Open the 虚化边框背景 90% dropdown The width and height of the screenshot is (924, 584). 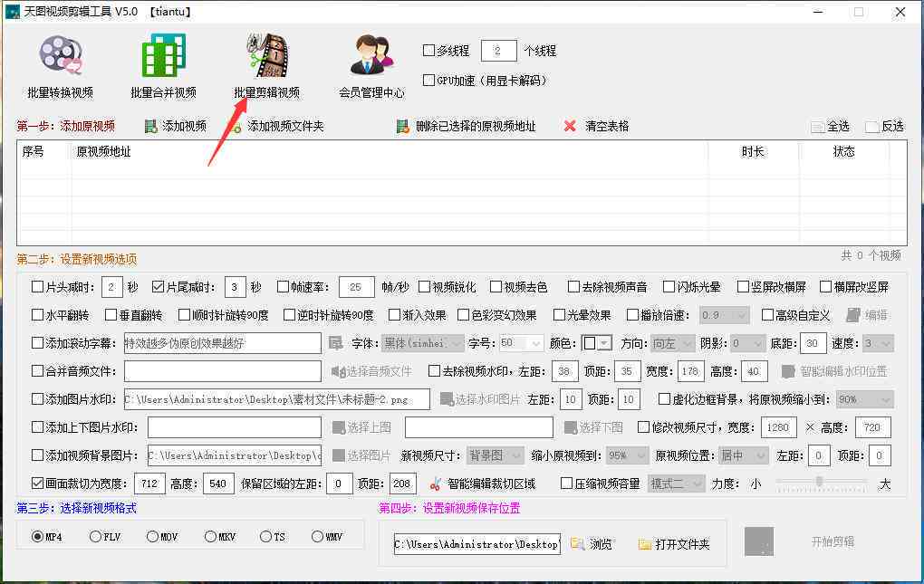pyautogui.click(x=864, y=399)
